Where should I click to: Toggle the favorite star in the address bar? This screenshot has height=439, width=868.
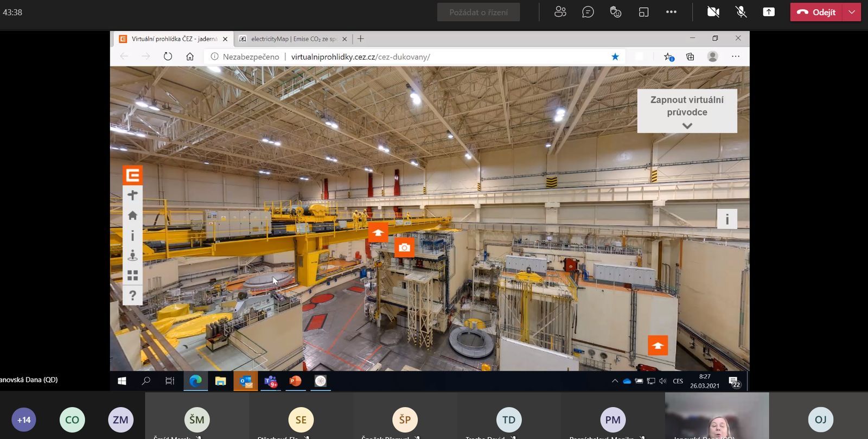pos(615,57)
